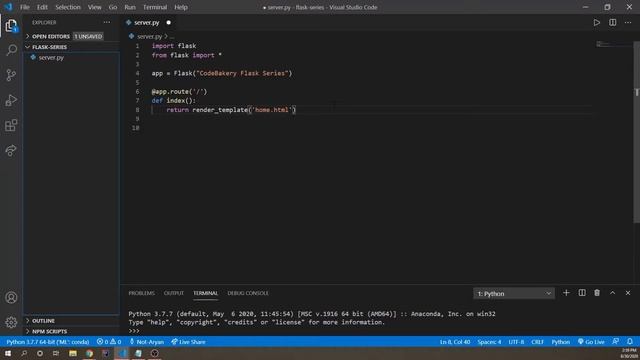Kill the terminal with trash icon
This screenshot has width=640, height=360.
click(597, 293)
